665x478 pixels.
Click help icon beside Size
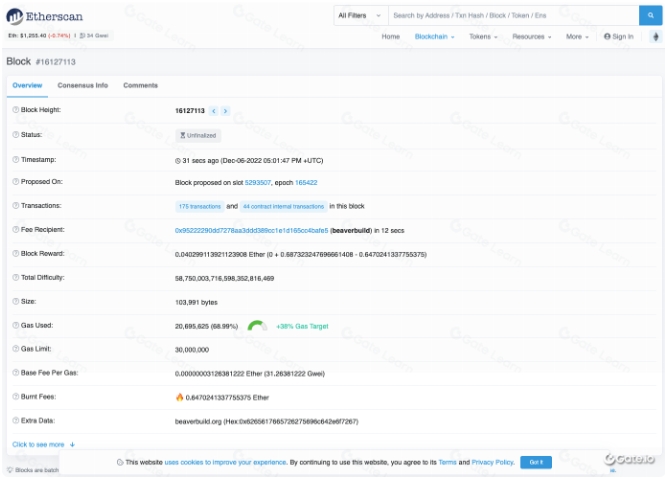(16, 301)
